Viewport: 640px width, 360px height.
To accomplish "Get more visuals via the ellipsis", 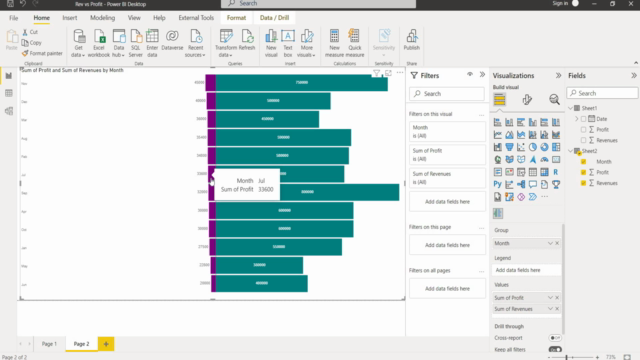I will click(x=544, y=197).
